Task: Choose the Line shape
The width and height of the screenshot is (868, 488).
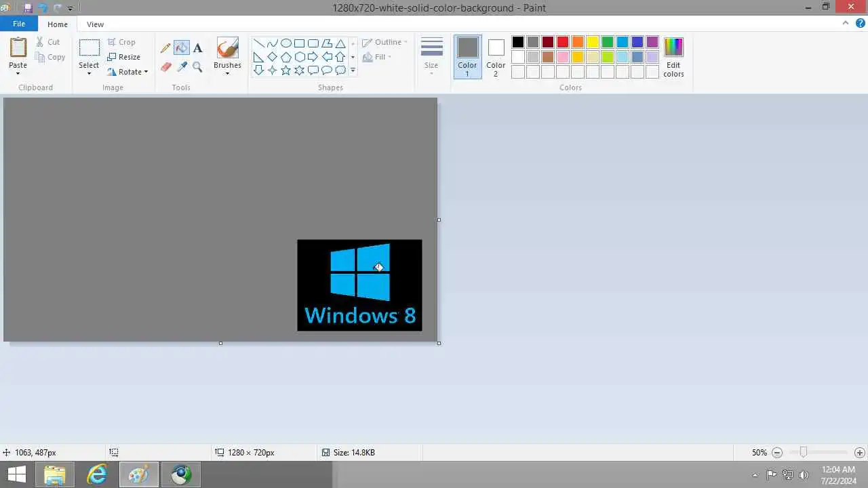Action: click(258, 43)
